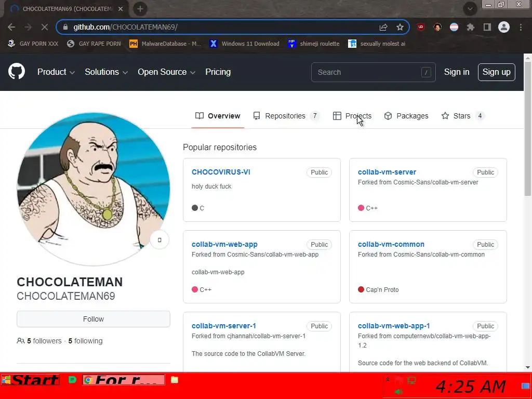This screenshot has width=532, height=399.
Task: Open the shimeji roulette bookmark
Action: (313, 44)
